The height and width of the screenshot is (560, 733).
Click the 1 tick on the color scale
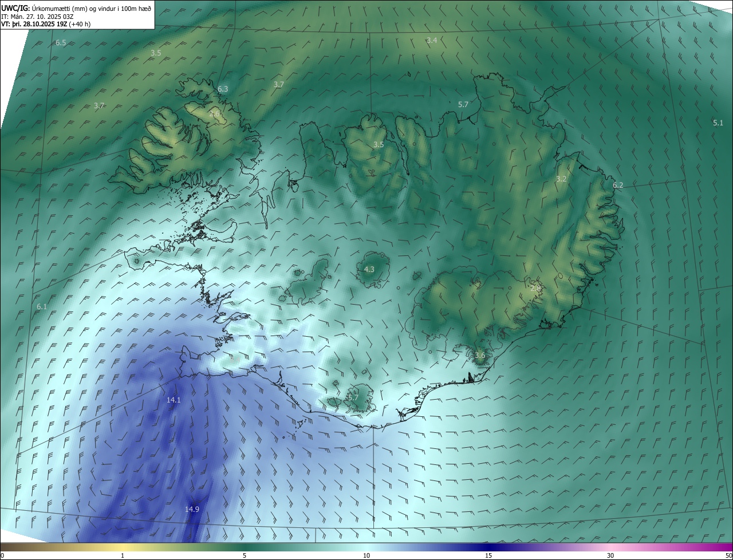[x=123, y=555]
